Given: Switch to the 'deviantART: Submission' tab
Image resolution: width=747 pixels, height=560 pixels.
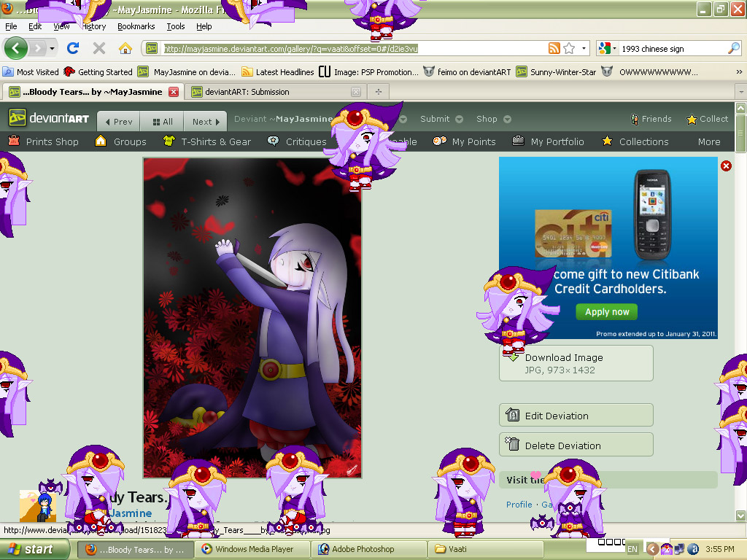Looking at the screenshot, I should 276,92.
